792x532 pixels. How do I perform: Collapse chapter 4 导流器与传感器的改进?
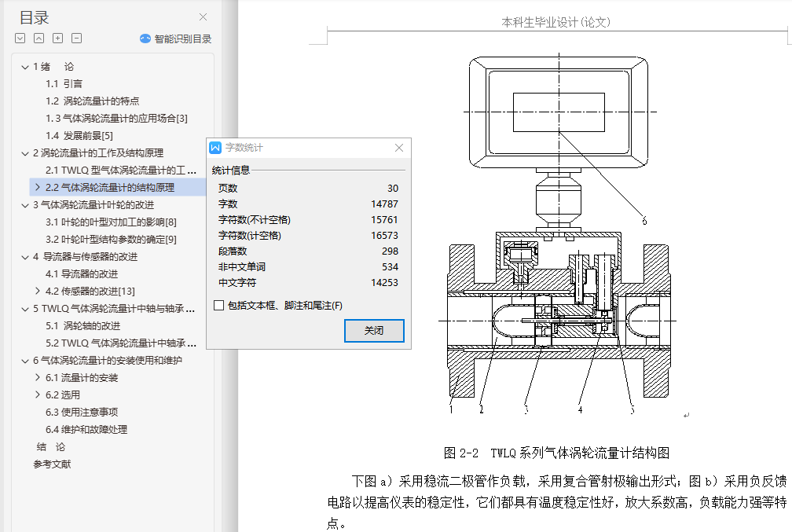point(25,257)
